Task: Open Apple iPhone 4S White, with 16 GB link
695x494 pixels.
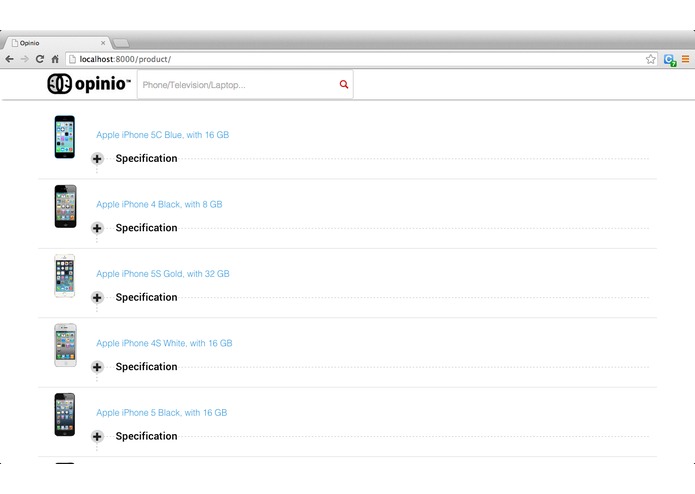Action: point(164,343)
